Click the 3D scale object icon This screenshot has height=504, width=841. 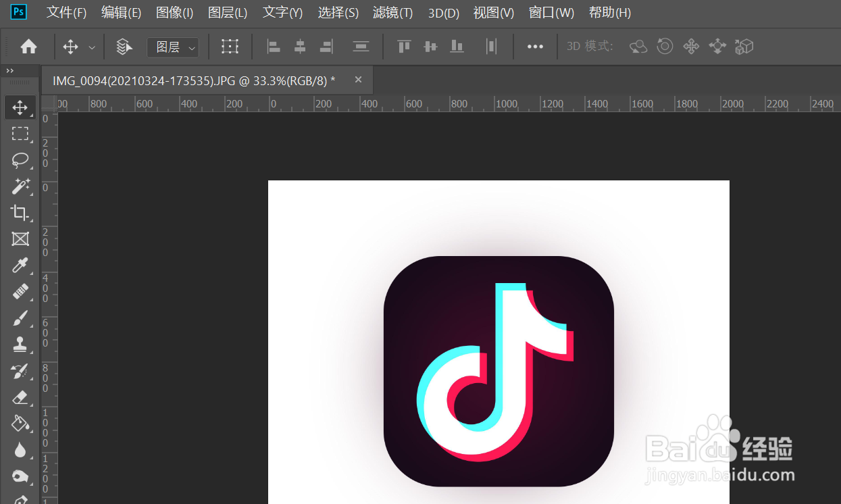point(744,47)
